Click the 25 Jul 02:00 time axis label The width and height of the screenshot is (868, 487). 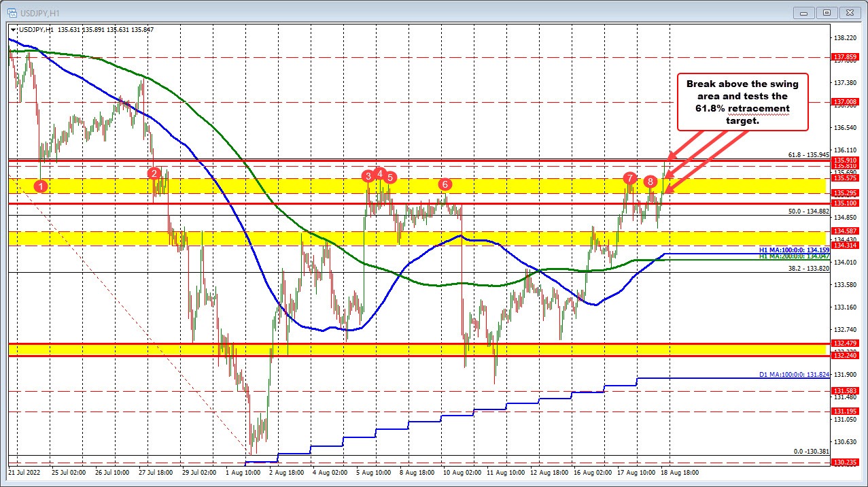tap(68, 471)
